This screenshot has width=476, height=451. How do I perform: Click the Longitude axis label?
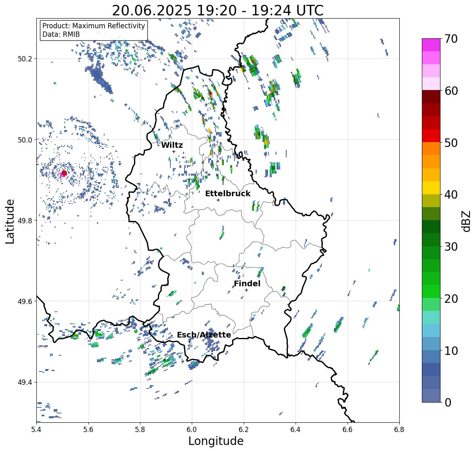216,441
